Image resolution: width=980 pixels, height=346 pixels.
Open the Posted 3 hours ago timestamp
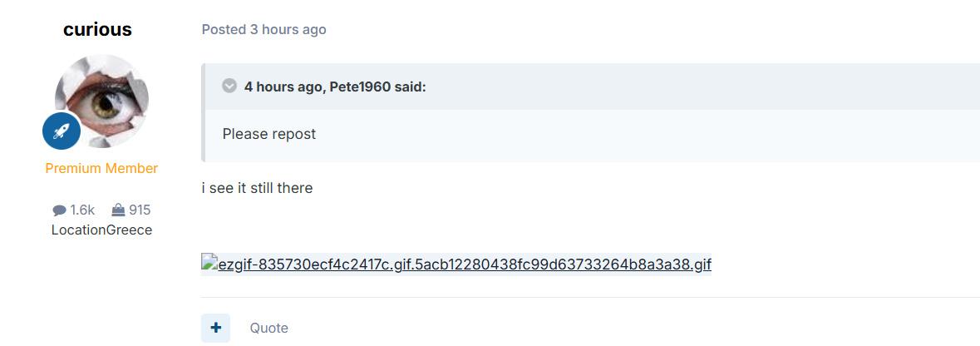point(263,30)
